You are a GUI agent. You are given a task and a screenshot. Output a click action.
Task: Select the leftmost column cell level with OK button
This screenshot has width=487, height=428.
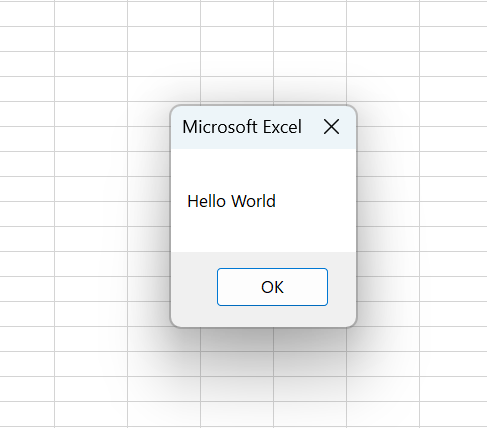(x=27, y=289)
